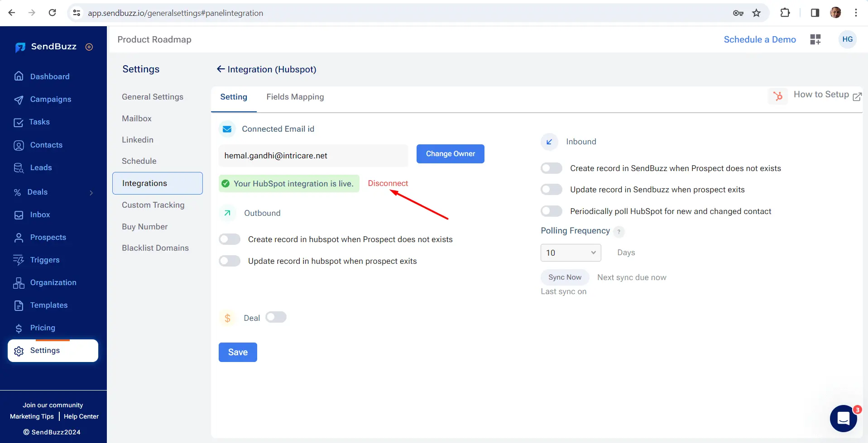
Task: Click the connected email input field
Action: (313, 156)
